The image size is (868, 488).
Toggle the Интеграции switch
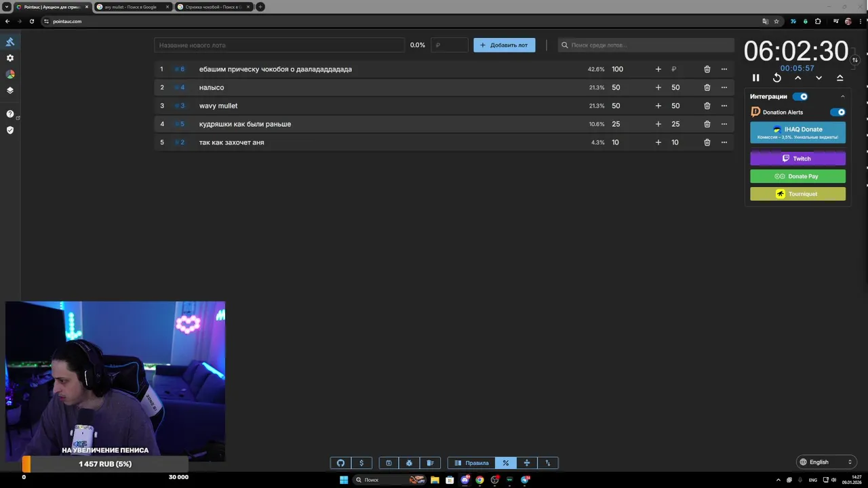[800, 97]
